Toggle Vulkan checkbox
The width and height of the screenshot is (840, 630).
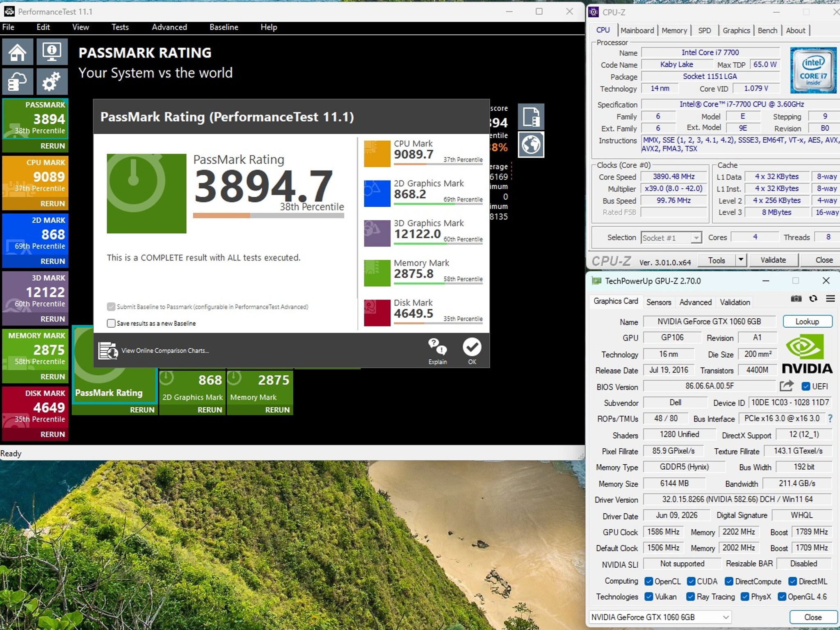(649, 596)
